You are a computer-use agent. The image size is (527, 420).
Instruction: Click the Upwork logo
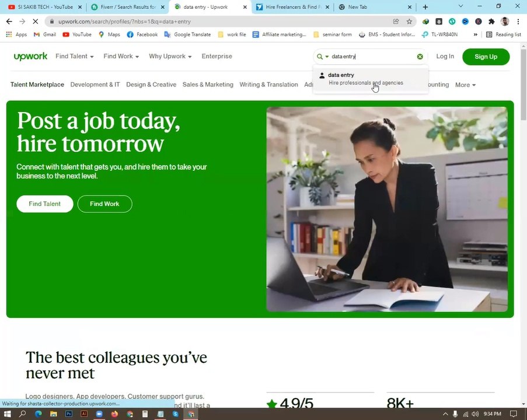click(30, 57)
